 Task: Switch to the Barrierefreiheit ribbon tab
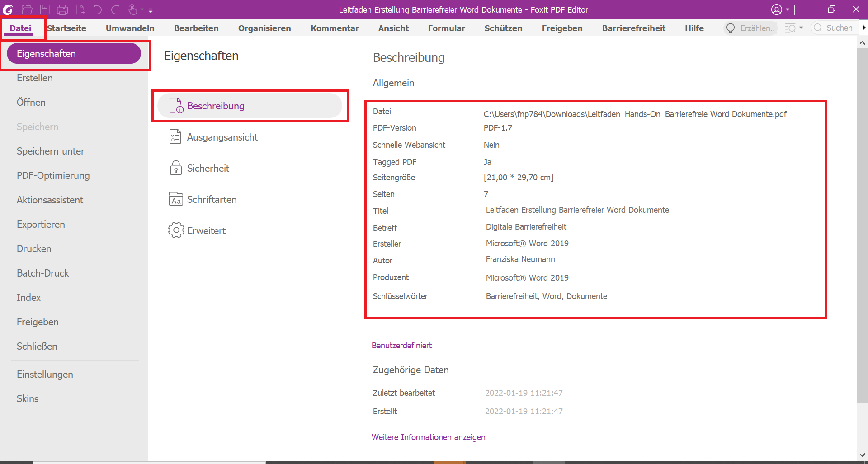click(x=633, y=28)
